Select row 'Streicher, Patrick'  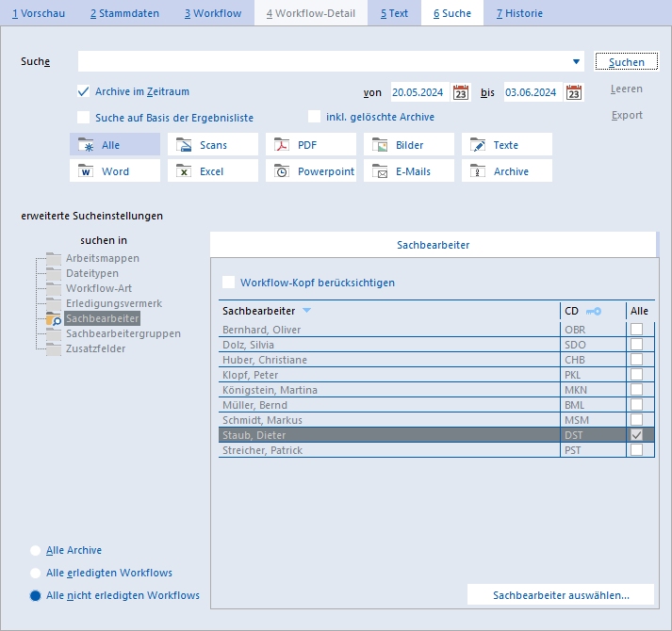[436, 450]
